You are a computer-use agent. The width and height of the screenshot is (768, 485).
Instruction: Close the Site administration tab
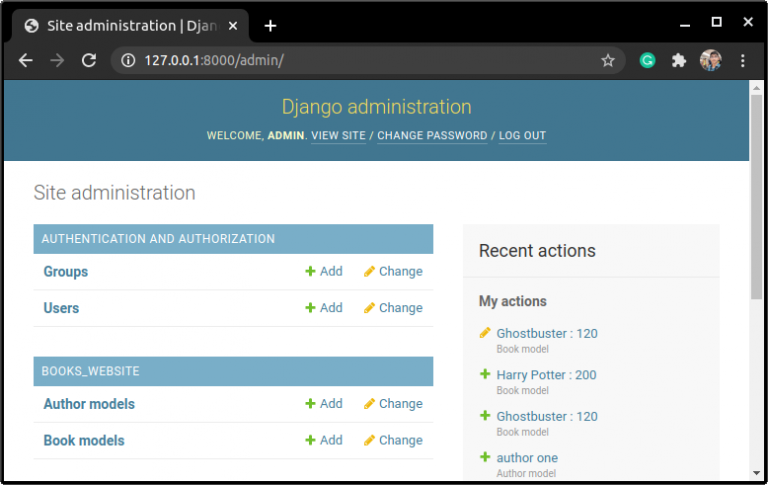(233, 25)
